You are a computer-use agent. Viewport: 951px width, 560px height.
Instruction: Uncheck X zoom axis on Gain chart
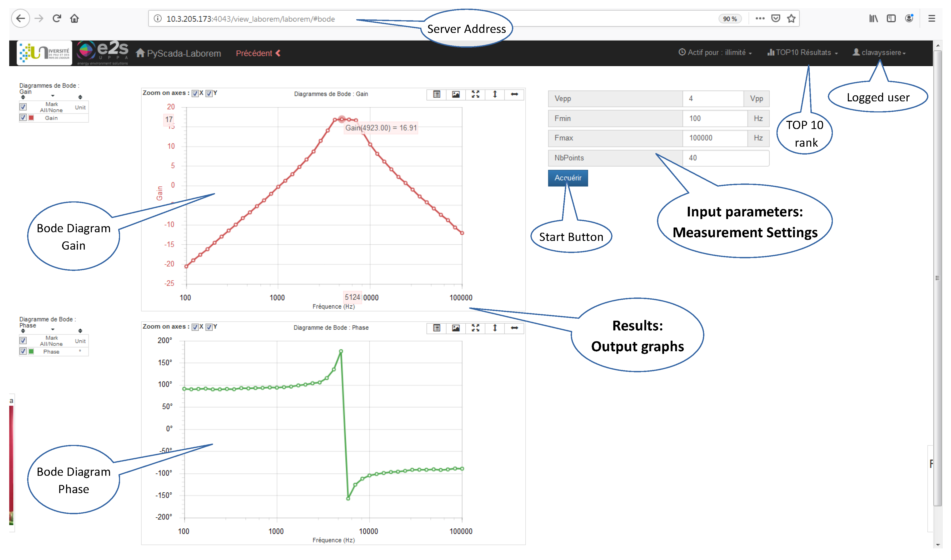tap(195, 93)
